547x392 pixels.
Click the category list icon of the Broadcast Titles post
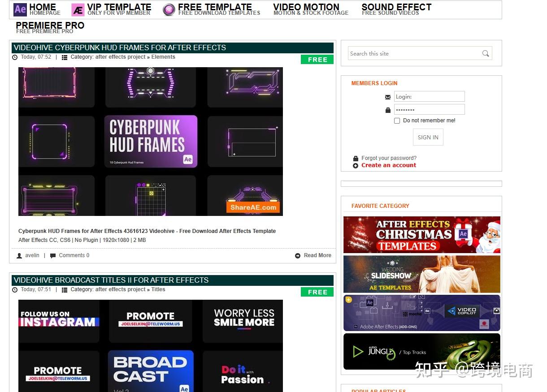pyautogui.click(x=65, y=290)
